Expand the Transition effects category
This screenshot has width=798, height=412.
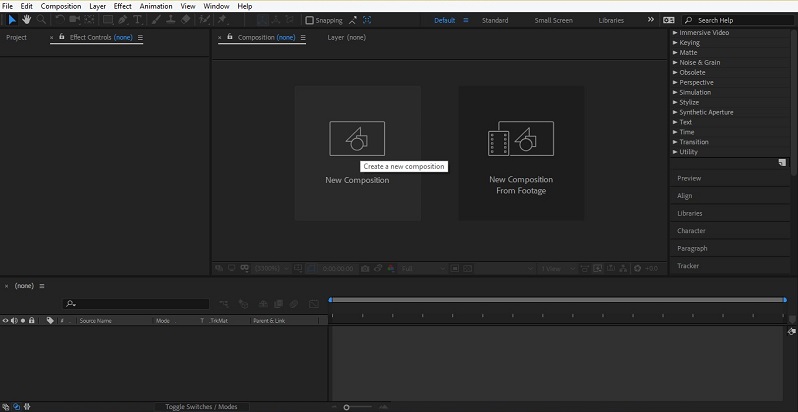click(x=692, y=142)
